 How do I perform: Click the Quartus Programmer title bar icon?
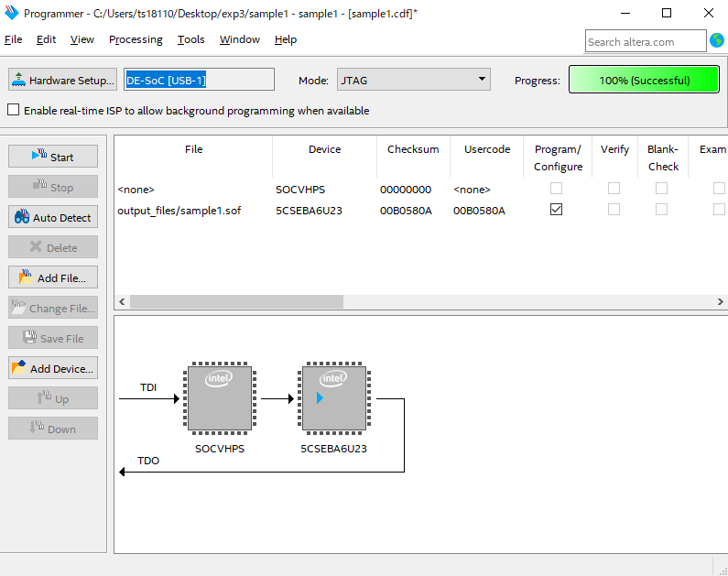pyautogui.click(x=11, y=13)
